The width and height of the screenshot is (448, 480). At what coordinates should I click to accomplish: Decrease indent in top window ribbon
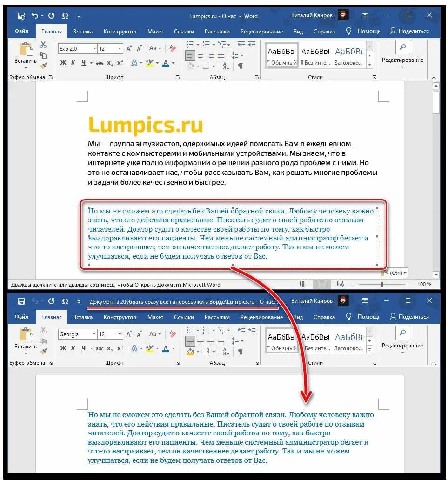(241, 45)
